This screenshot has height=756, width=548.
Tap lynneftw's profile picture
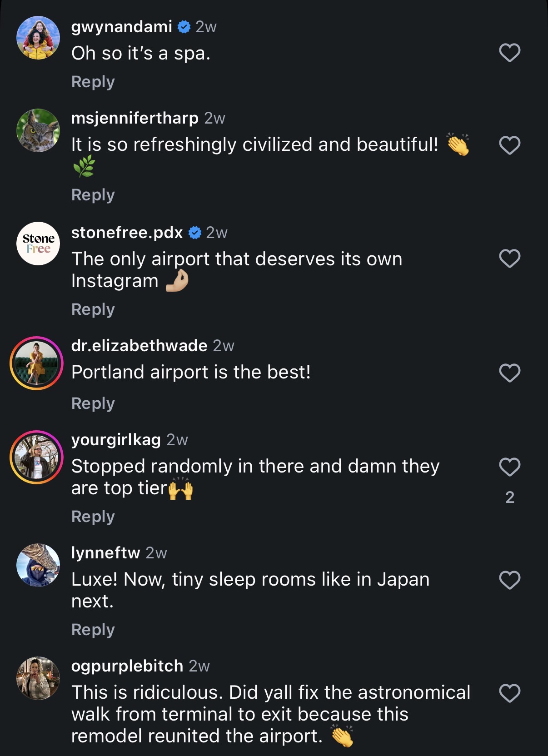tap(38, 565)
